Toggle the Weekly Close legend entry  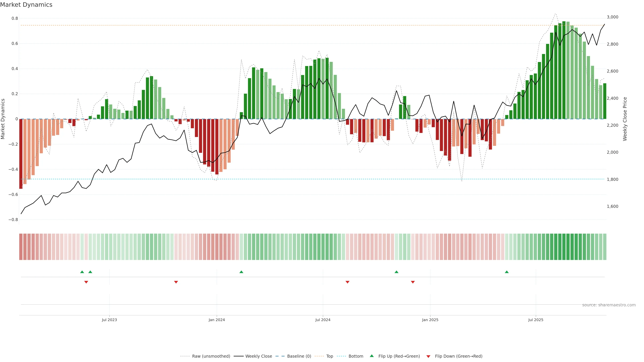click(258, 356)
